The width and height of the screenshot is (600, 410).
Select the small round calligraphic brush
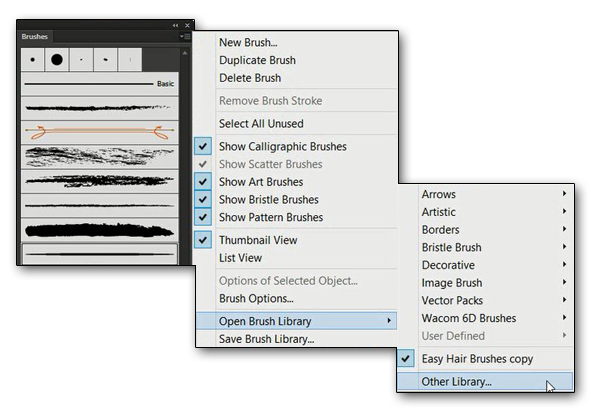[x=33, y=59]
